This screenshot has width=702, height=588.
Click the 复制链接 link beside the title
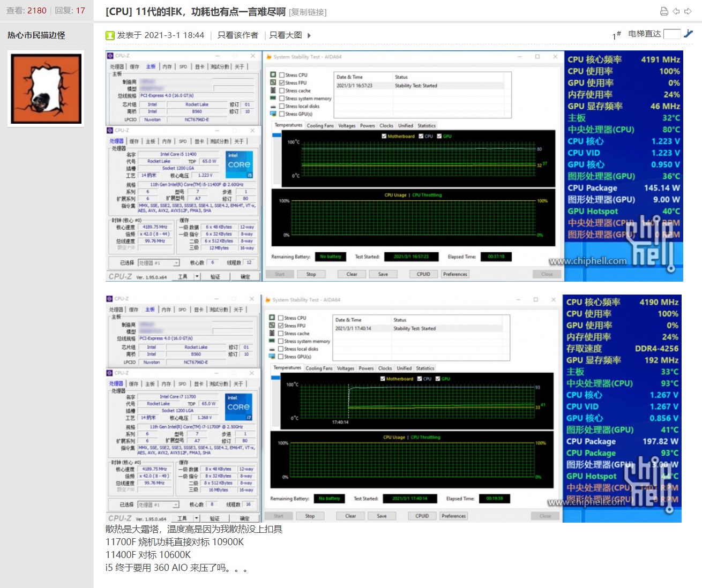[308, 12]
